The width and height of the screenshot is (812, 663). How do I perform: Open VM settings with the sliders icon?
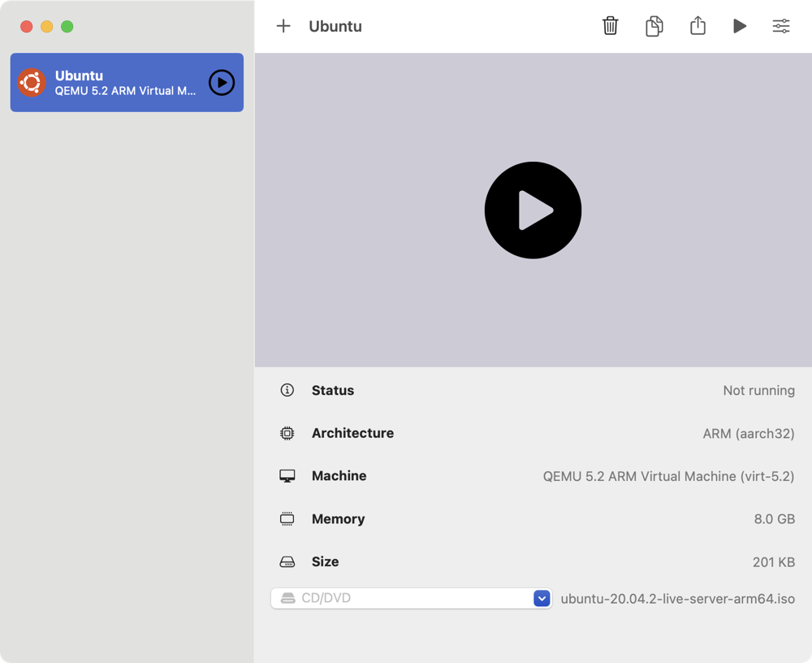(781, 26)
